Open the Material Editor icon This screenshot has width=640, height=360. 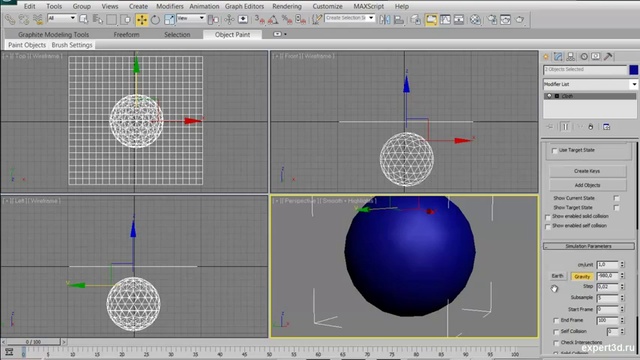(x=475, y=19)
